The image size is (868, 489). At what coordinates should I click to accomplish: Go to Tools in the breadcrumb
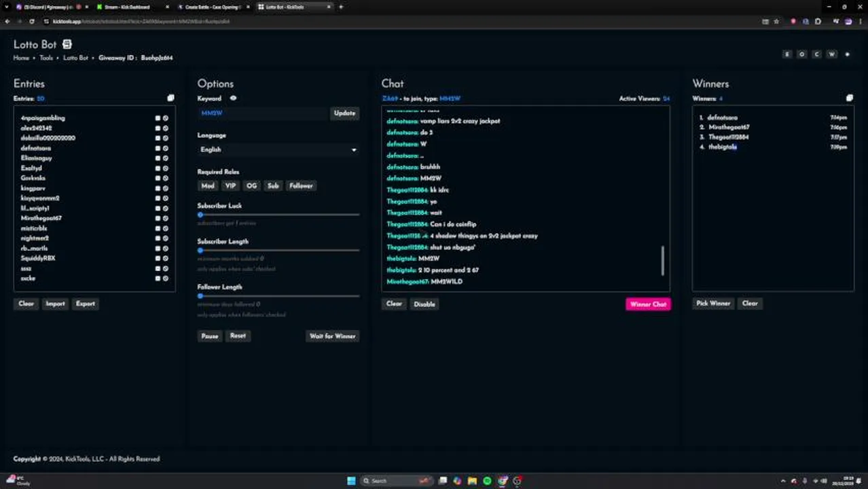46,58
